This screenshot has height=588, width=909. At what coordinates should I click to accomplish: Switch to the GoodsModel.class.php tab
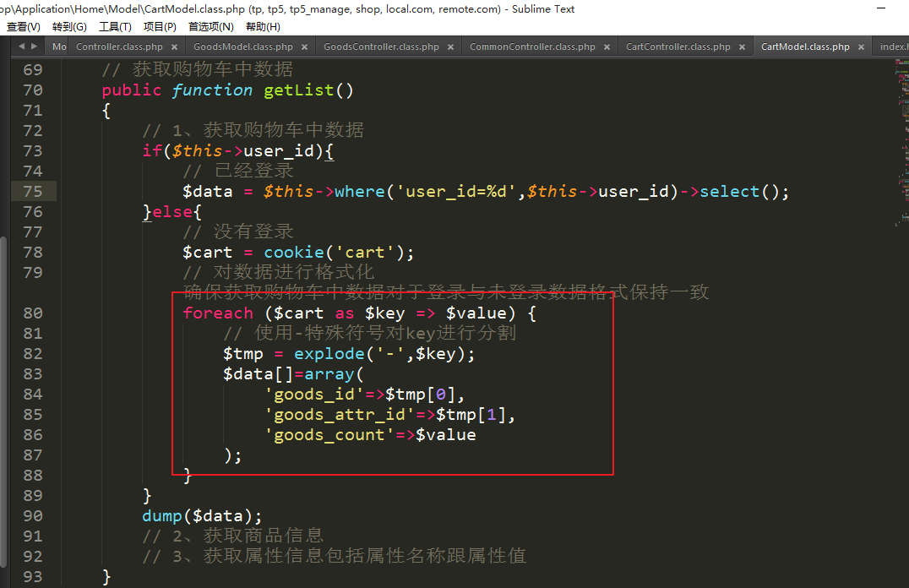click(x=242, y=47)
